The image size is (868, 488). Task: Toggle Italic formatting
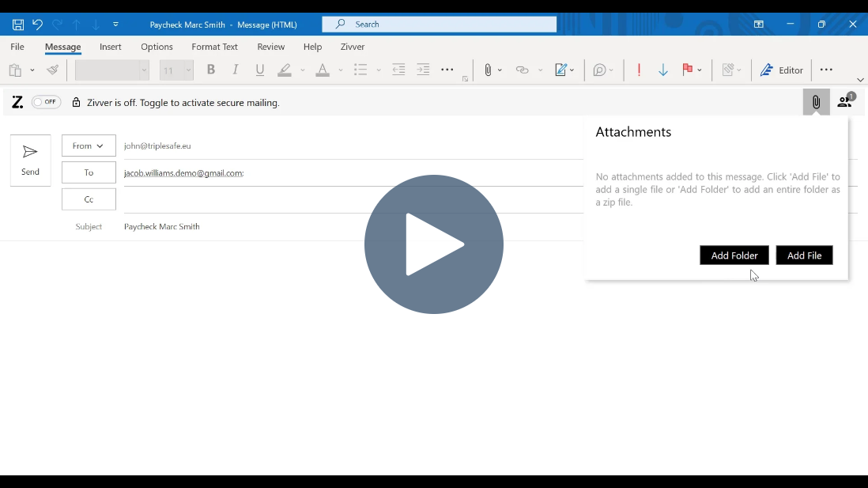[235, 70]
